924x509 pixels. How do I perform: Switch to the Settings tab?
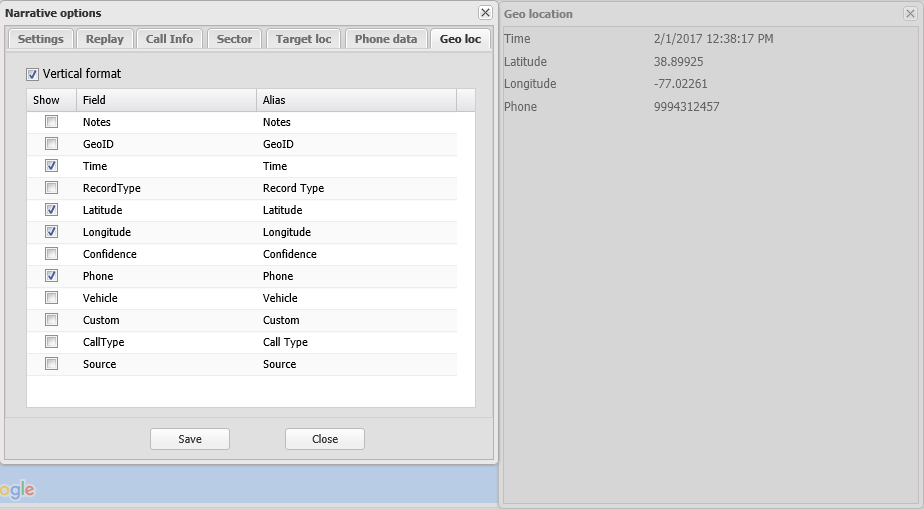pos(40,39)
